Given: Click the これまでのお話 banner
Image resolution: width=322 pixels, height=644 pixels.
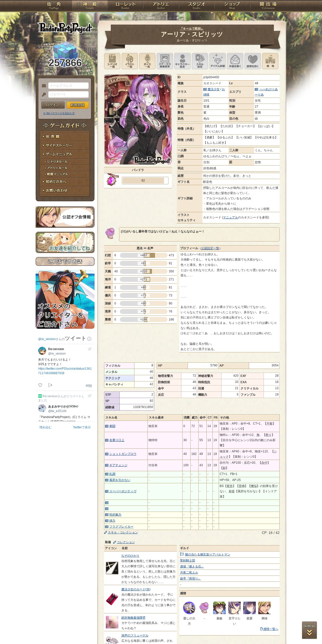Looking at the screenshot, I should [65, 261].
